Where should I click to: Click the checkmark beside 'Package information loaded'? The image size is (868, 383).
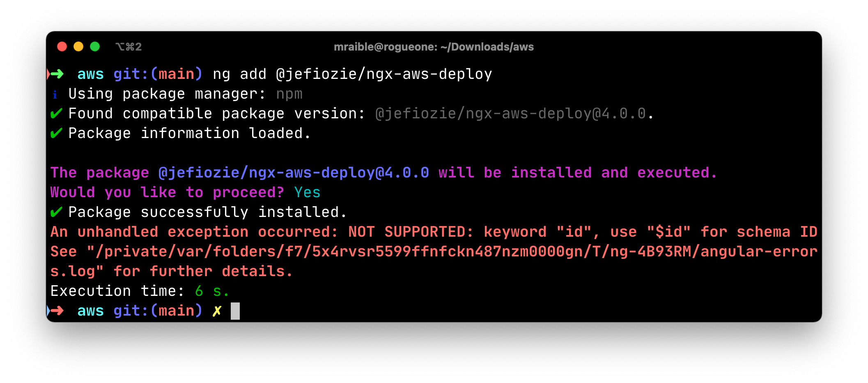tap(56, 133)
